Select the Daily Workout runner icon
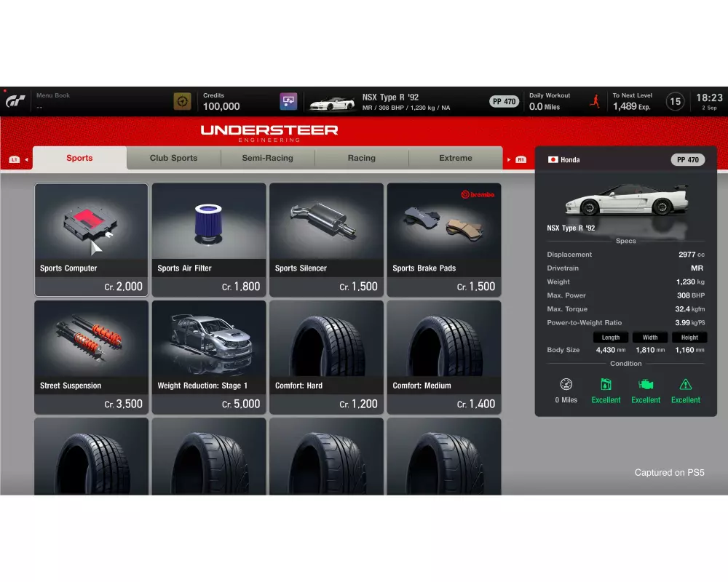This screenshot has height=582, width=728. (x=594, y=102)
